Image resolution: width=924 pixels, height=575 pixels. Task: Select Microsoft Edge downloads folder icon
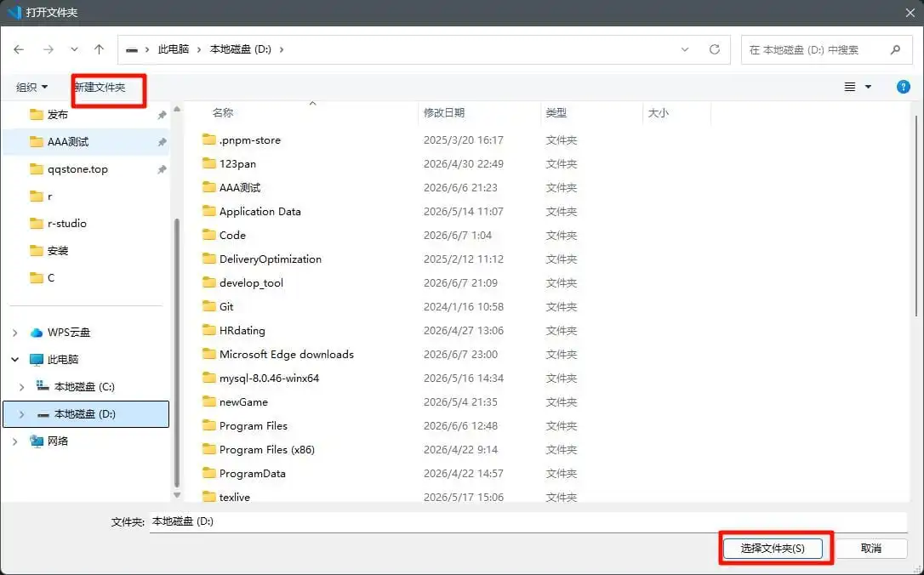tap(208, 354)
